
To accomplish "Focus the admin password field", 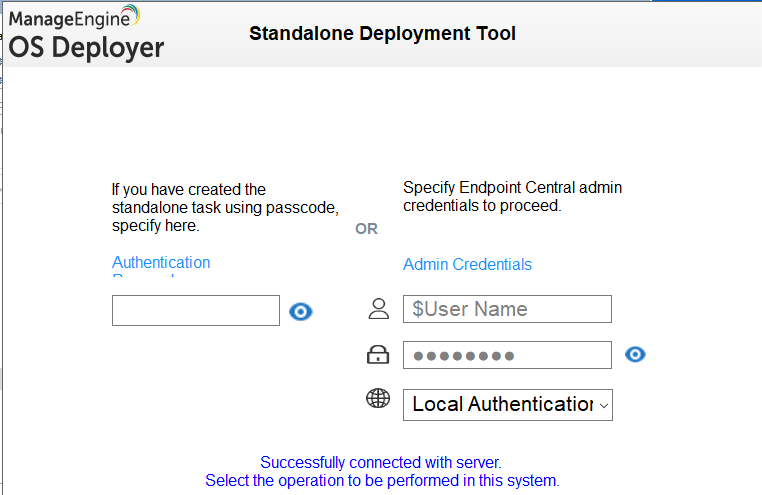I will pos(507,355).
